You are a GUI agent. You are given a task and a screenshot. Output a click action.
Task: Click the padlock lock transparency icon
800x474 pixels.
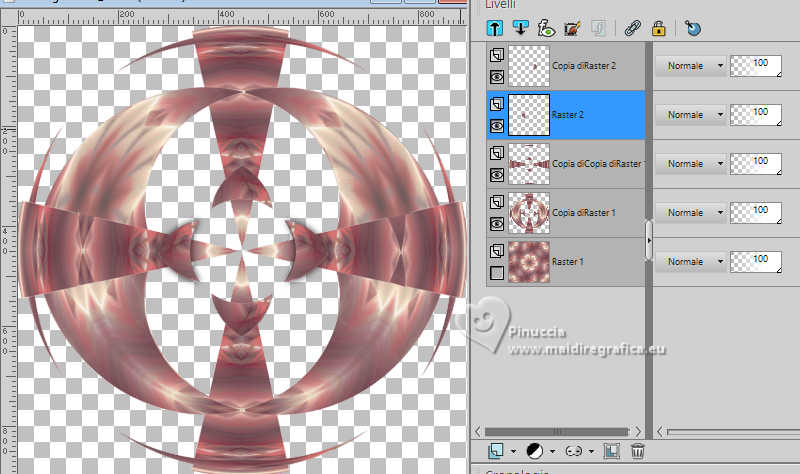click(x=658, y=28)
